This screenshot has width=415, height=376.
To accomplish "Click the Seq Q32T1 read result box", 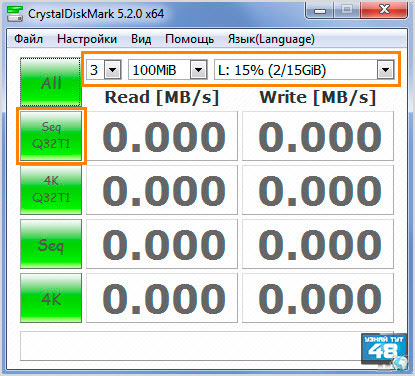I will (x=162, y=136).
